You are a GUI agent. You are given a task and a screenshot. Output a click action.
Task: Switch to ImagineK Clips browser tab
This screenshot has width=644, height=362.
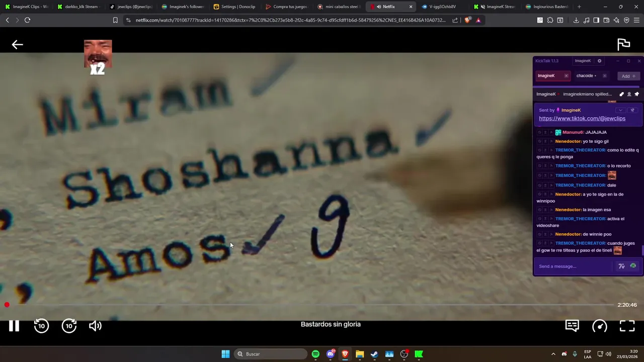tap(26, 7)
